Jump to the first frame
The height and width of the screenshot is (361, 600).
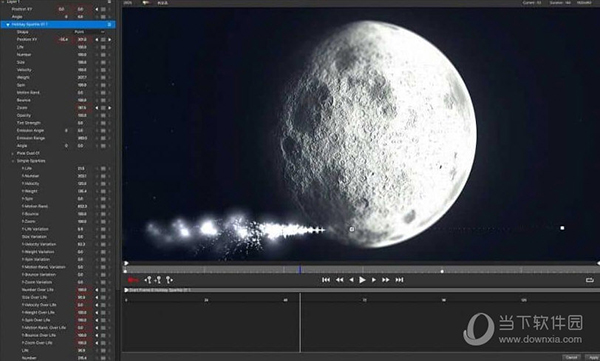click(x=326, y=280)
